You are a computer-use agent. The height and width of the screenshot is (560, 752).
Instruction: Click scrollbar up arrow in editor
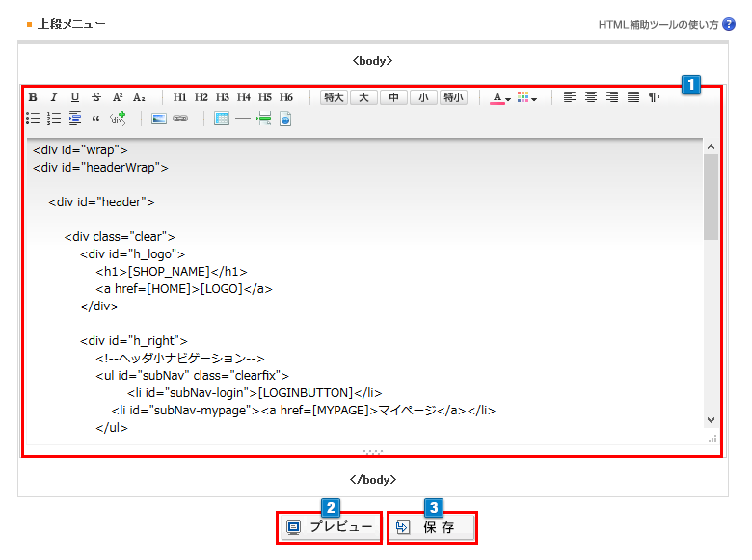pyautogui.click(x=711, y=147)
